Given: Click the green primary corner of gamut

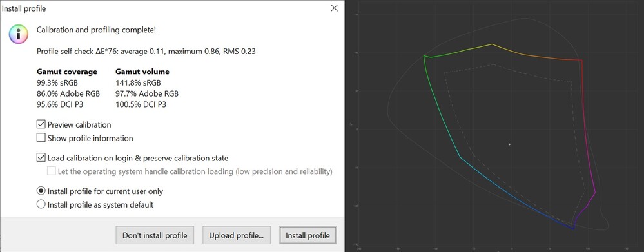Looking at the screenshot, I should [x=424, y=56].
